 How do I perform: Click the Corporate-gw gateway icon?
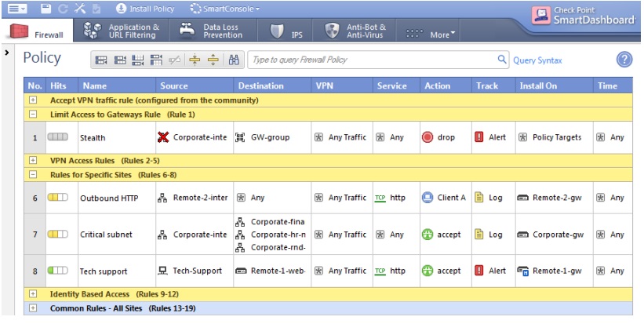click(522, 235)
